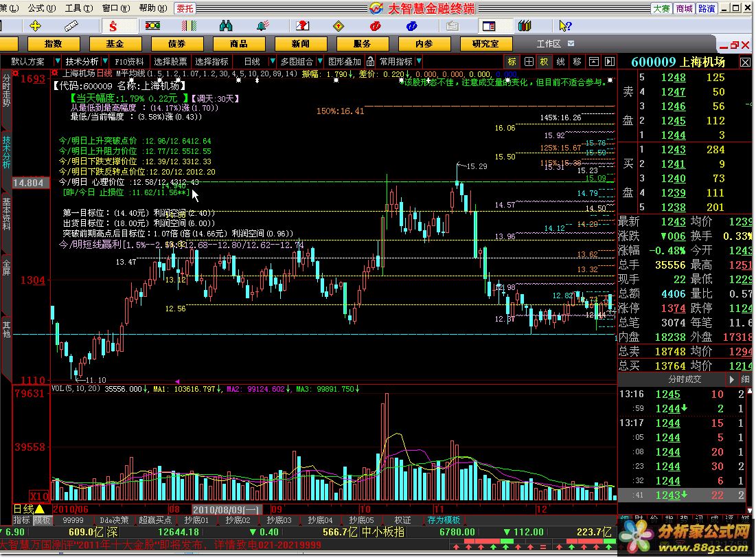Viewport: 756px width, 558px height.
Task: Switch to the 指数 tab
Action: (53, 44)
